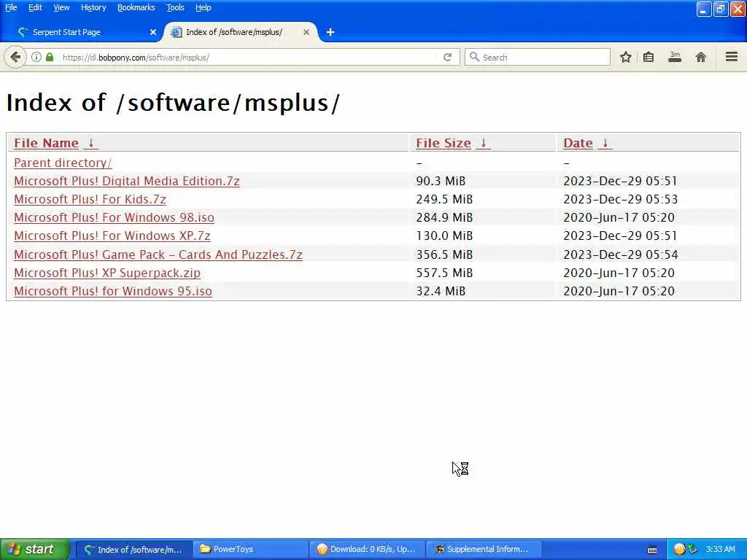Open the Parent directory/ link
This screenshot has width=747, height=560.
[x=63, y=163]
